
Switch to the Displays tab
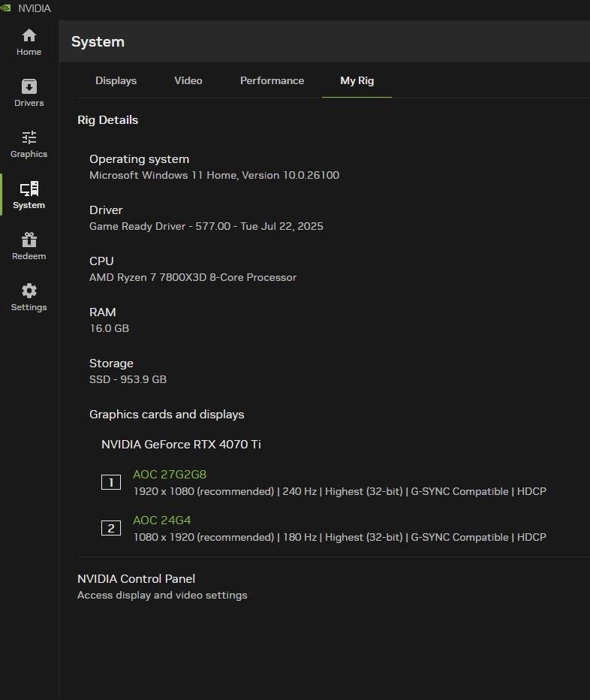[x=116, y=80]
